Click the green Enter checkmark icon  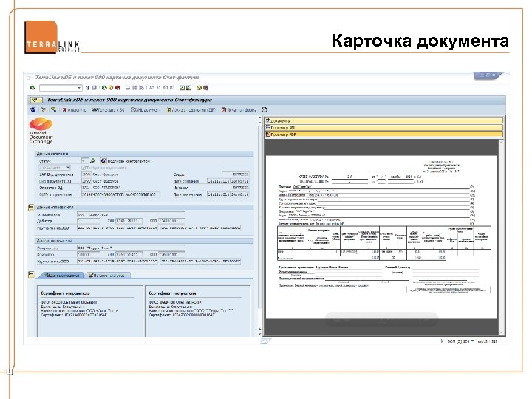[33, 88]
